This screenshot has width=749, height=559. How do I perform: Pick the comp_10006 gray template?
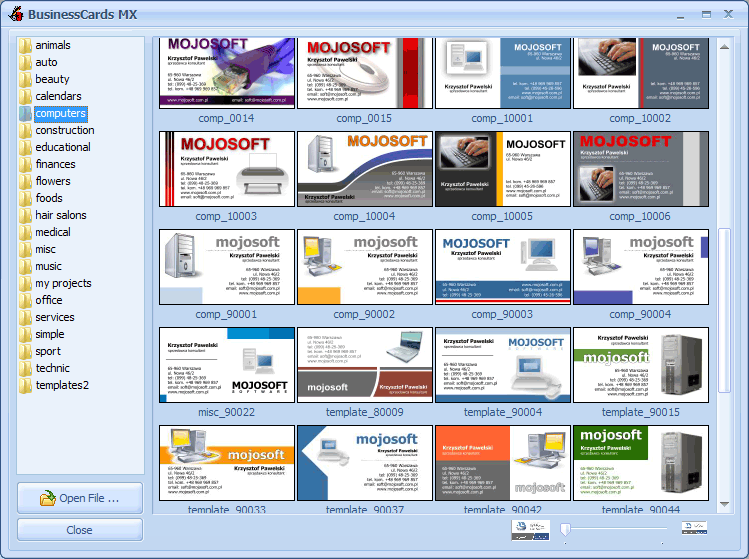pyautogui.click(x=641, y=169)
